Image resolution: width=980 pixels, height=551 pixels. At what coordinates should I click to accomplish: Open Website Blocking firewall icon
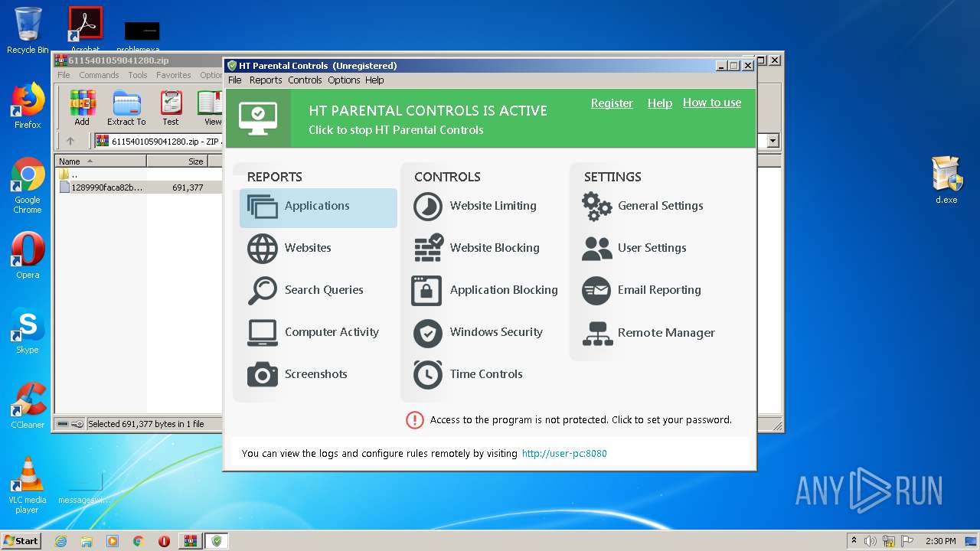coord(428,249)
